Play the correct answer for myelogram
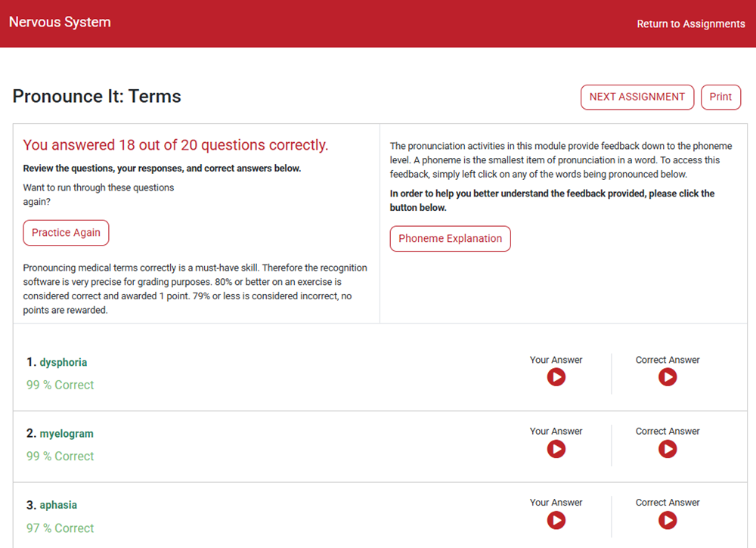 pyautogui.click(x=667, y=449)
